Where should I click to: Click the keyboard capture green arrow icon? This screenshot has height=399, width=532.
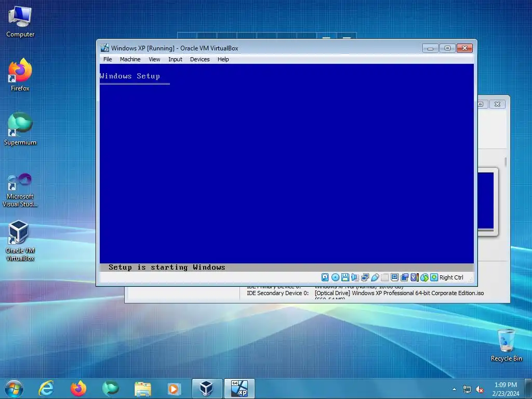coord(434,277)
